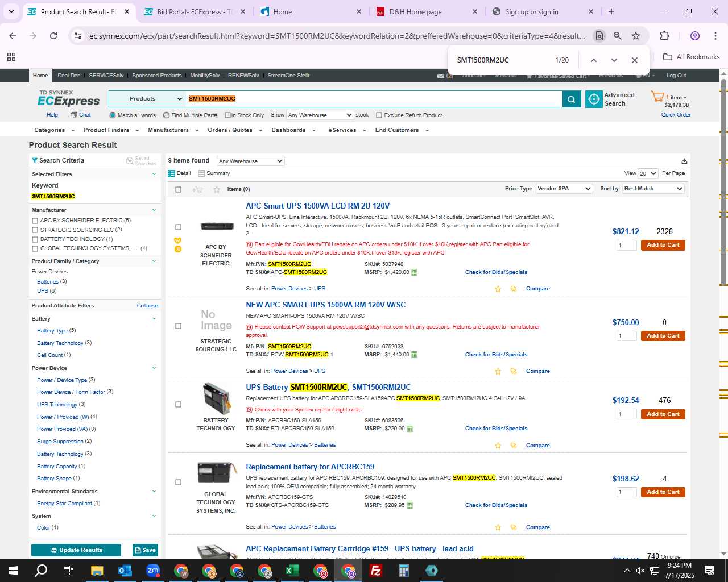
Task: Open Excel from the taskbar
Action: pos(292,571)
